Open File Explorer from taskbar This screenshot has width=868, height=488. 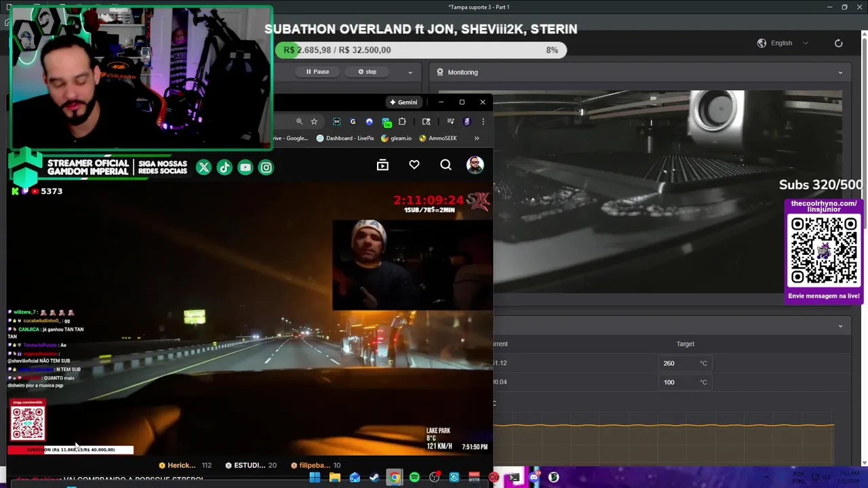coord(335,478)
